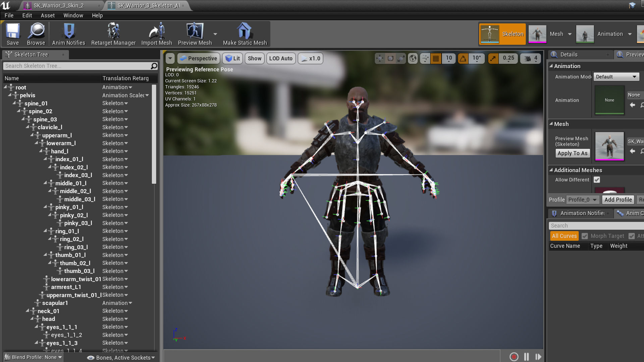Click the Import Mesh icon

(156, 34)
